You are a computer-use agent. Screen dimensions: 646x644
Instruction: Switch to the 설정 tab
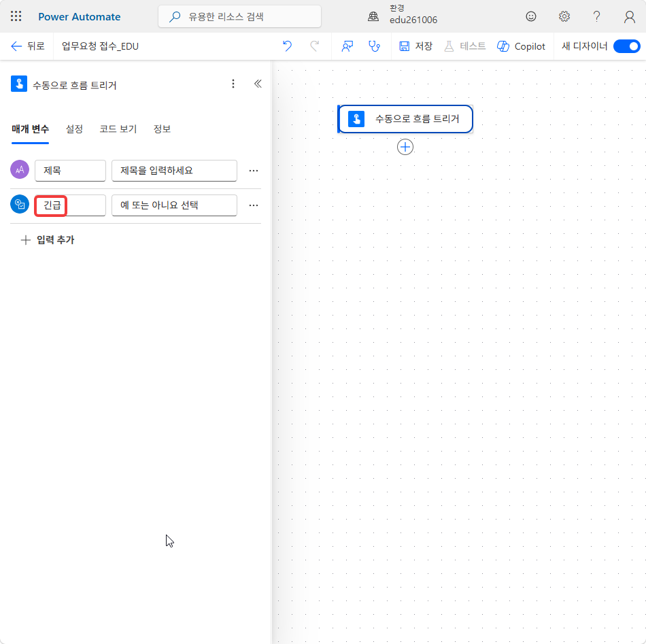click(74, 129)
